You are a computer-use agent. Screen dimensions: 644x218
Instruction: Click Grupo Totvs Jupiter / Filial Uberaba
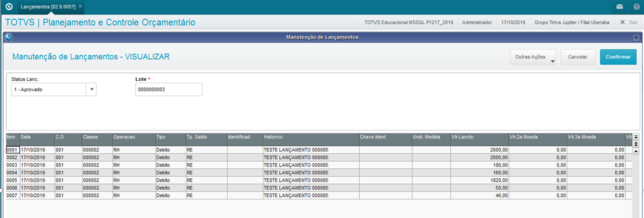(x=571, y=22)
